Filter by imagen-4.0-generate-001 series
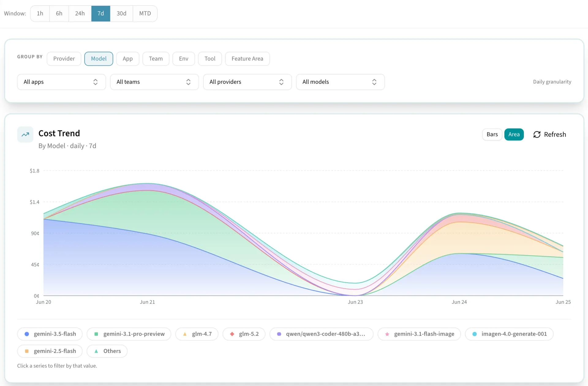 pyautogui.click(x=509, y=334)
